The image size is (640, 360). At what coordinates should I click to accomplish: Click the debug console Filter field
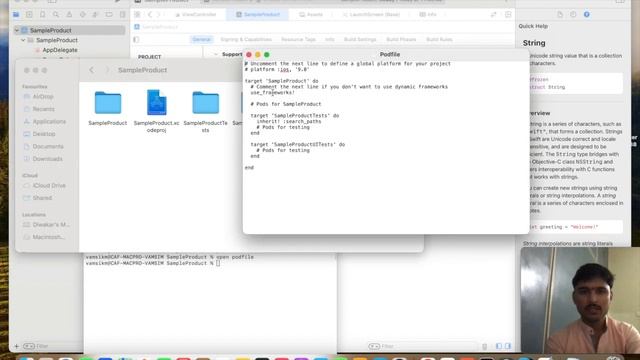[422, 346]
